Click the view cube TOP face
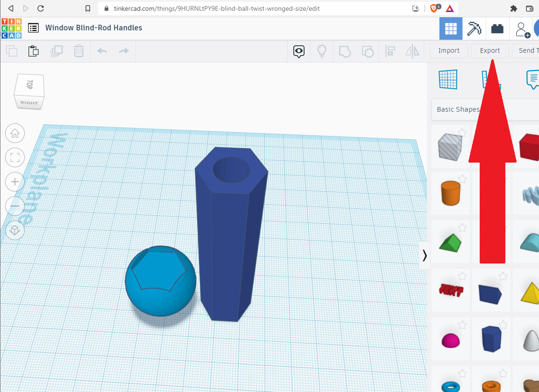Screen dimensions: 539x392 pyautogui.click(x=30, y=85)
